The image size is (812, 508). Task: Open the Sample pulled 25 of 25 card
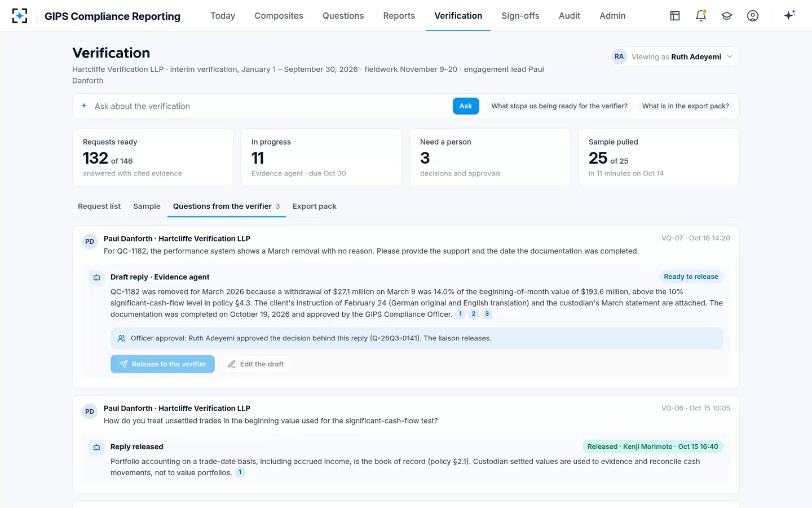tap(659, 157)
